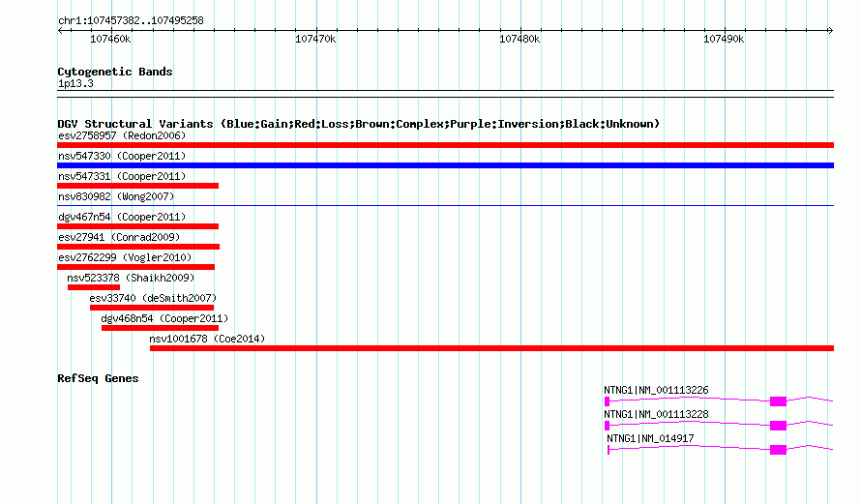Image resolution: width=861 pixels, height=504 pixels.
Task: Click large exon of NTNG1|NM_001113226 transcript
Action: (x=778, y=401)
